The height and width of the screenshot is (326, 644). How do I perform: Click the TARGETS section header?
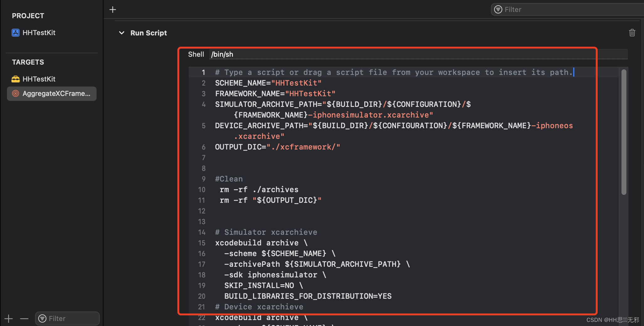click(28, 62)
